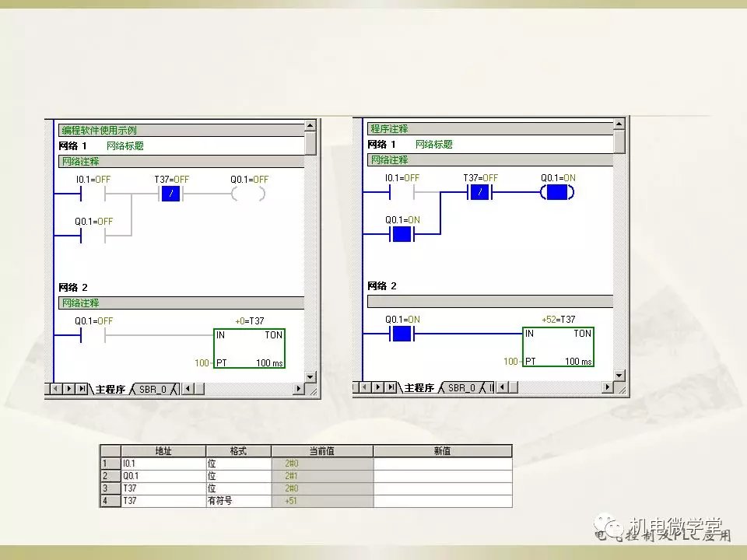Click the Q0.1=ON contact in right Network 1
747x560 pixels.
(x=402, y=234)
